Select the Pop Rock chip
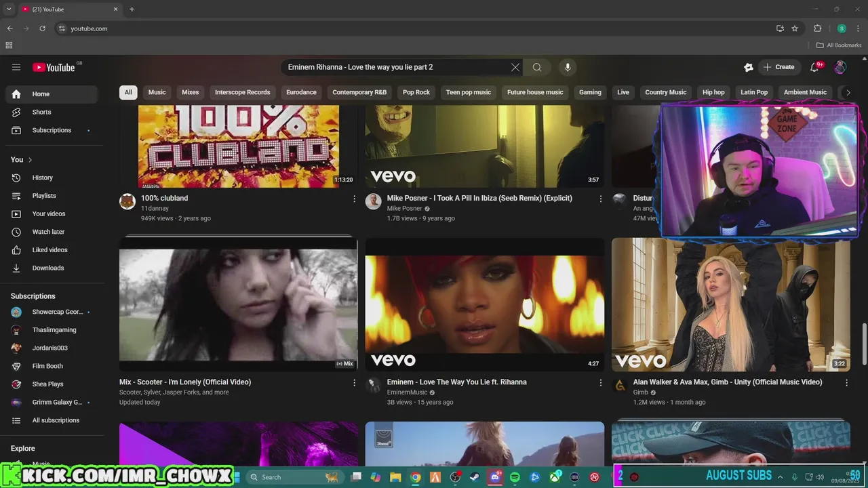 [x=416, y=92]
